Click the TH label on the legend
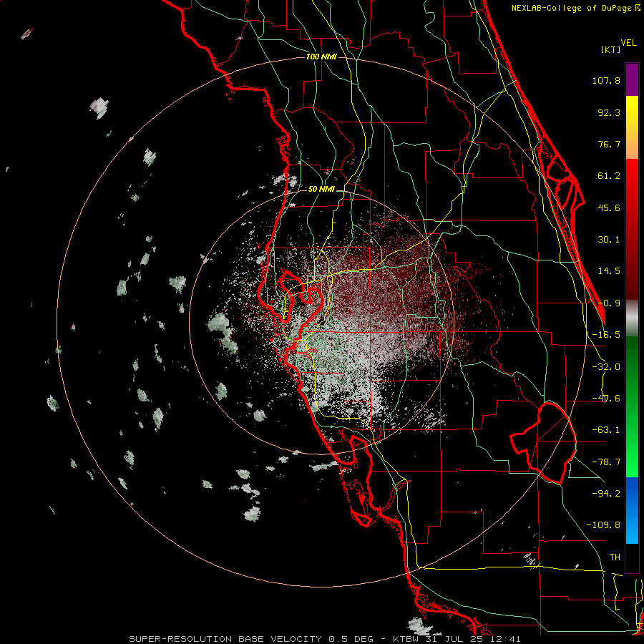 [x=615, y=557]
